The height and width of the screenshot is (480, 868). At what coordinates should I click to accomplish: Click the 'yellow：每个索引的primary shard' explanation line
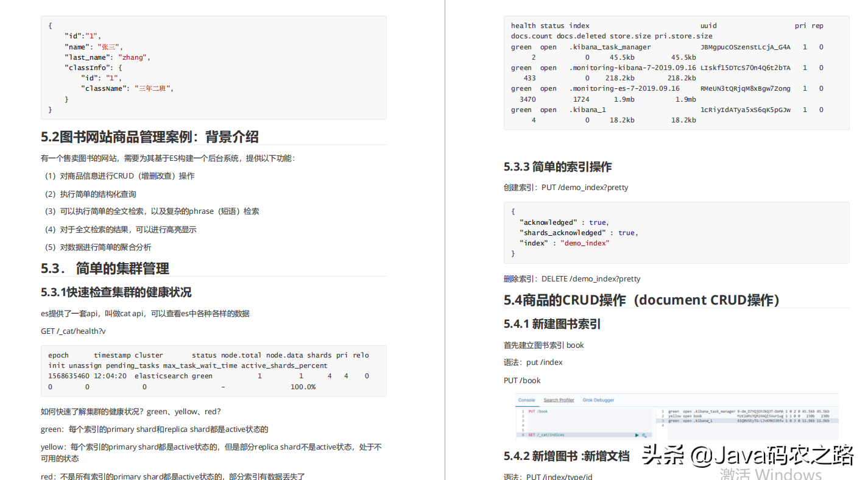(211, 453)
